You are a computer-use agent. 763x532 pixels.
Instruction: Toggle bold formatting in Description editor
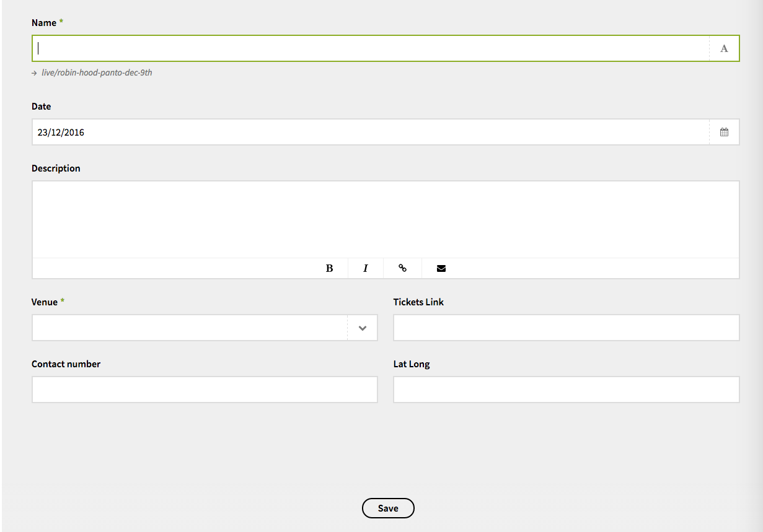(329, 268)
